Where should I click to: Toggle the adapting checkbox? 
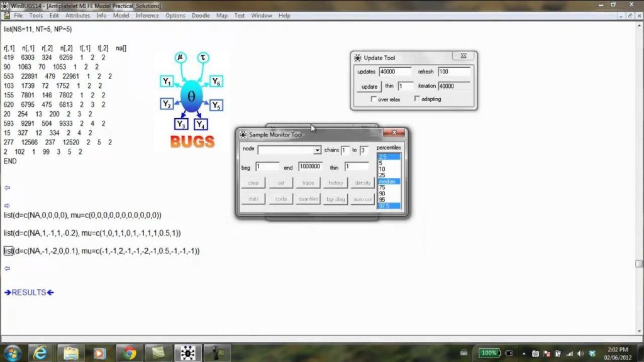pyautogui.click(x=417, y=99)
